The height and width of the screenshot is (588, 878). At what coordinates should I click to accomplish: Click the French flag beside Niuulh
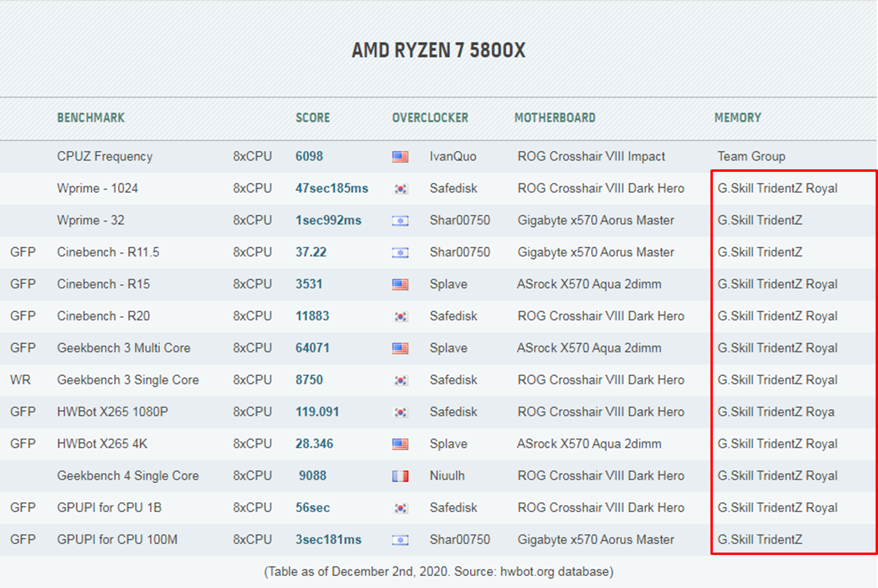400,475
